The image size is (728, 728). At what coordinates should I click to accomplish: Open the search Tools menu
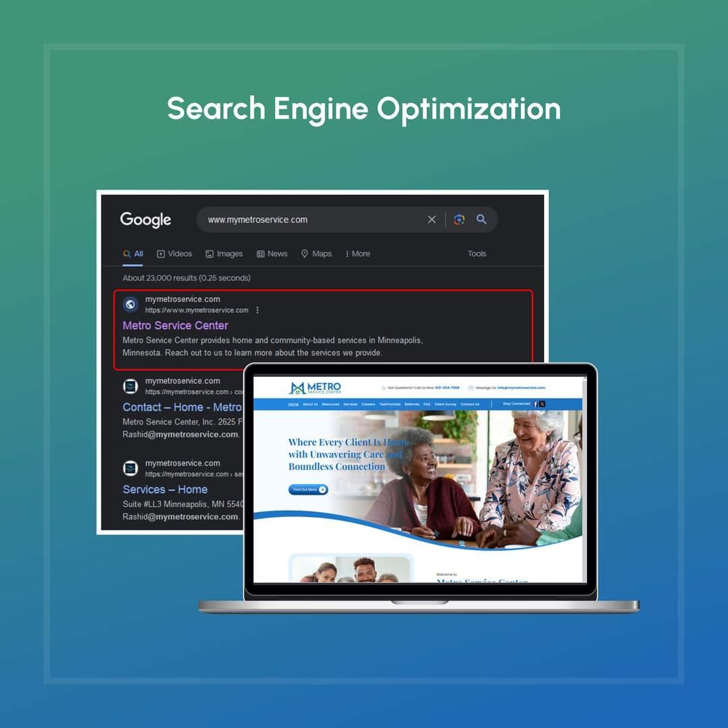(x=477, y=254)
